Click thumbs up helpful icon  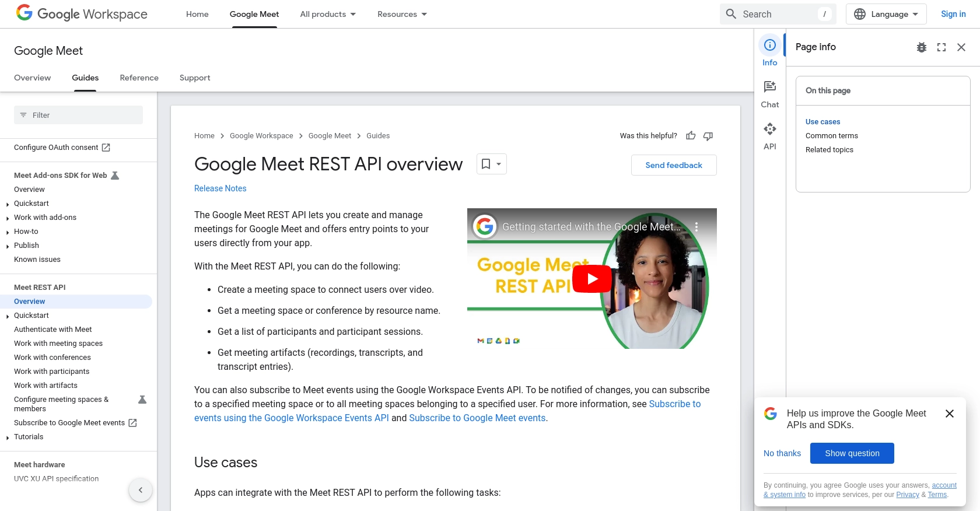pos(691,136)
